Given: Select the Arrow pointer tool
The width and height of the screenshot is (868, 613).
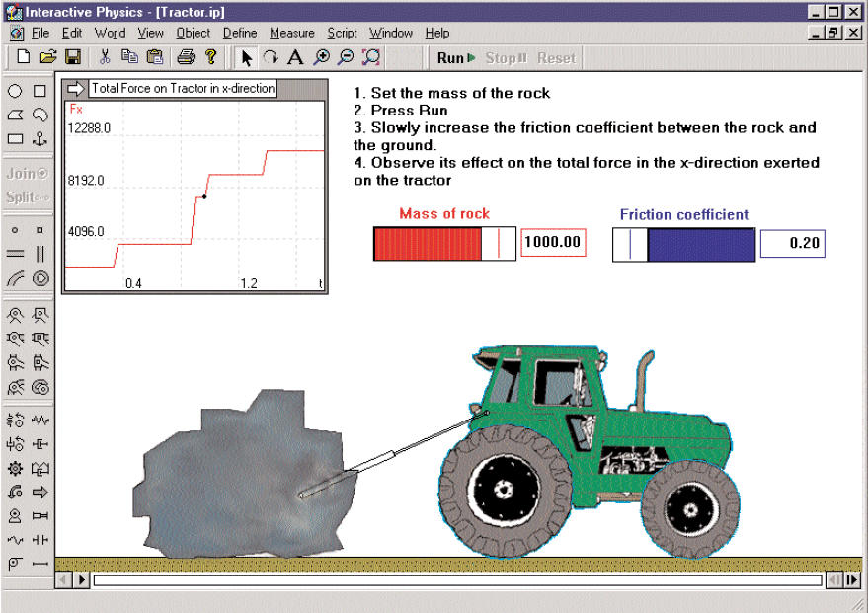Looking at the screenshot, I should coord(247,58).
